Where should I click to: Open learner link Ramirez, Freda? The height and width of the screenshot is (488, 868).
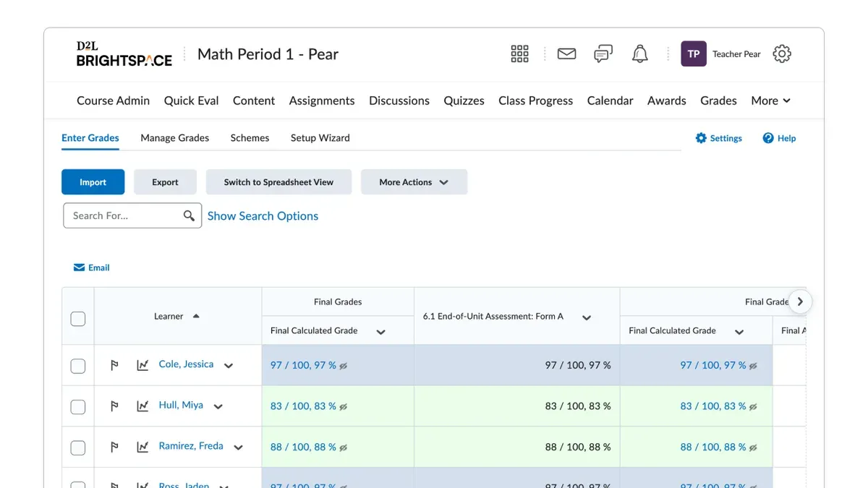[x=191, y=446]
